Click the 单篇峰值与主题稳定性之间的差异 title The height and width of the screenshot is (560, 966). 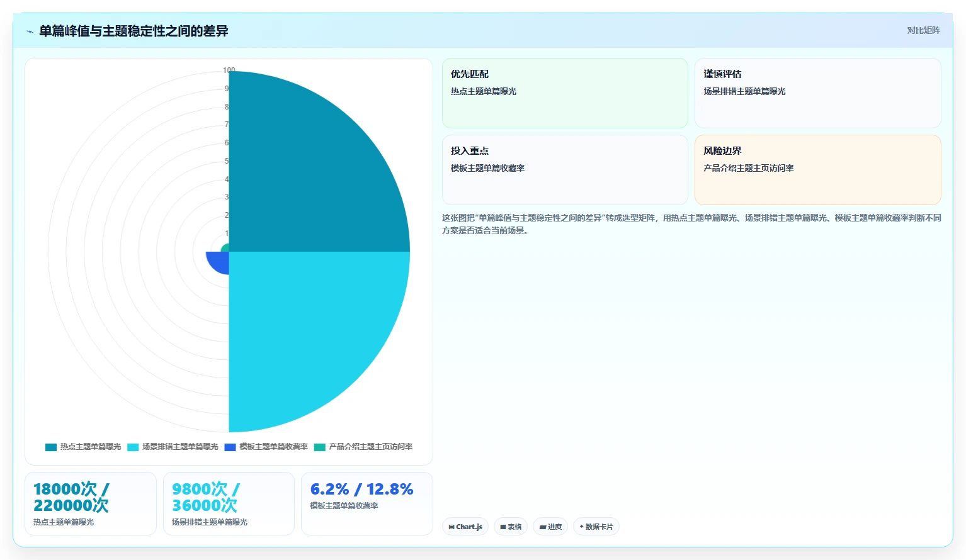[134, 31]
